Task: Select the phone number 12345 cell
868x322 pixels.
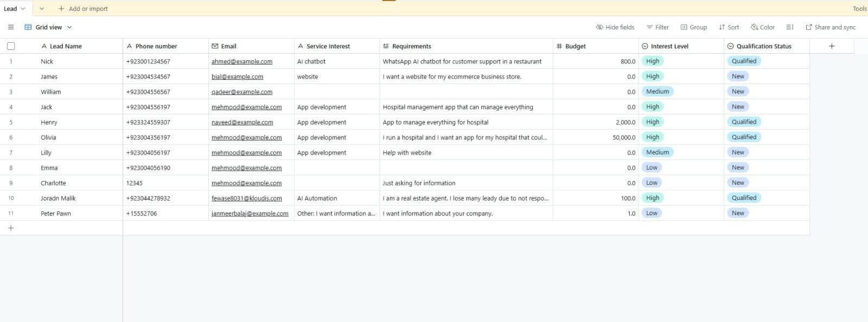Action: (165, 183)
